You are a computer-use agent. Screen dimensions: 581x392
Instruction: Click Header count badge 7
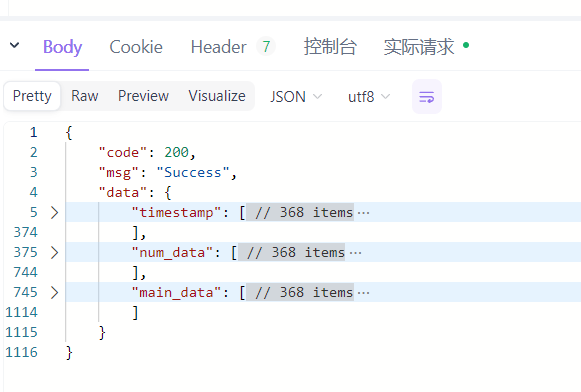tap(266, 46)
